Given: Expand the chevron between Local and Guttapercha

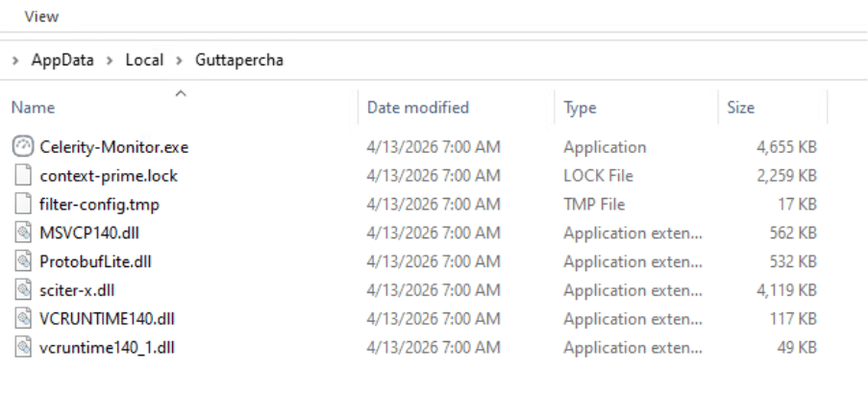Looking at the screenshot, I should click(x=179, y=60).
